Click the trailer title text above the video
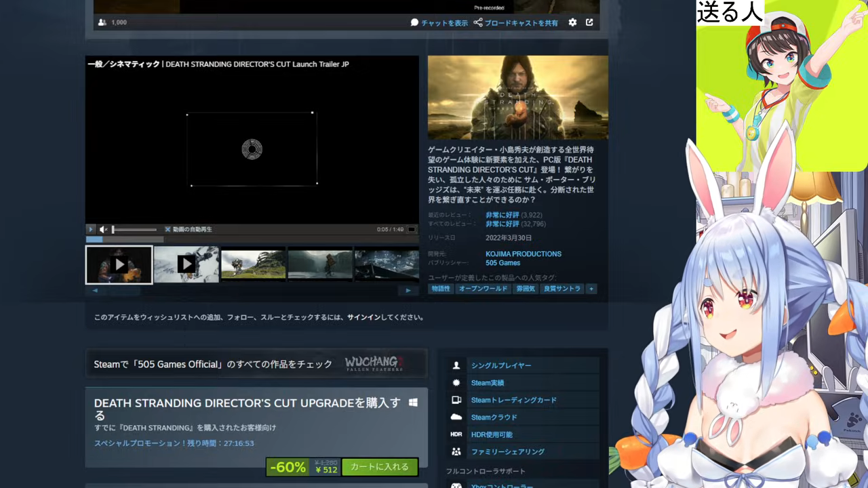This screenshot has width=868, height=488. pyautogui.click(x=218, y=64)
